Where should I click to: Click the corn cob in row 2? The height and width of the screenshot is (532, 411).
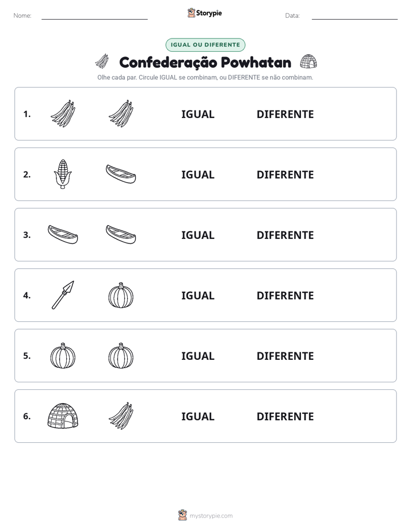tap(63, 174)
